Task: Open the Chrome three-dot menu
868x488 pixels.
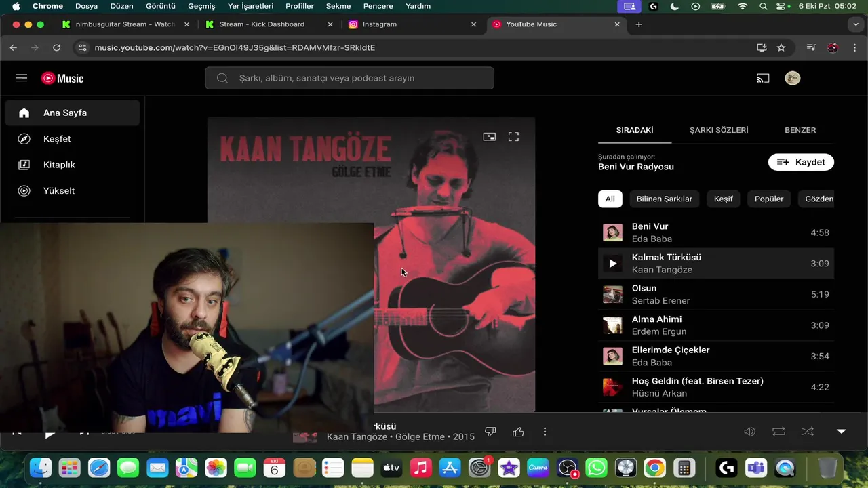Action: pyautogui.click(x=854, y=47)
